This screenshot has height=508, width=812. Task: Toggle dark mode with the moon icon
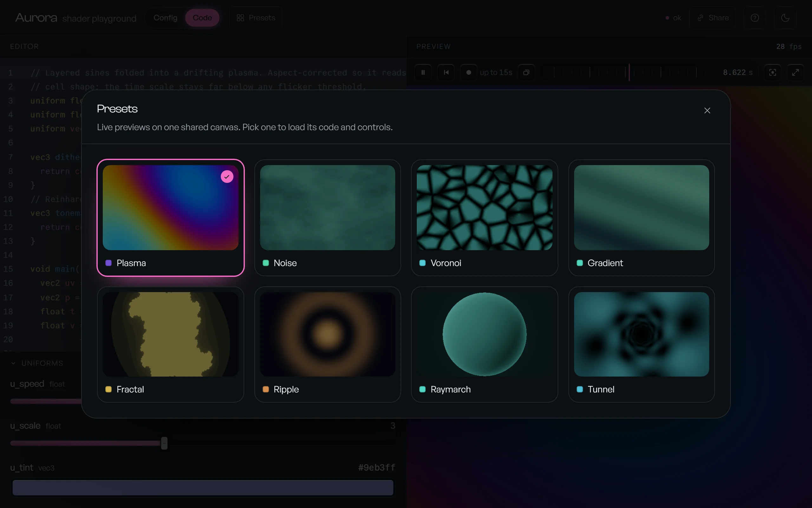(x=785, y=18)
